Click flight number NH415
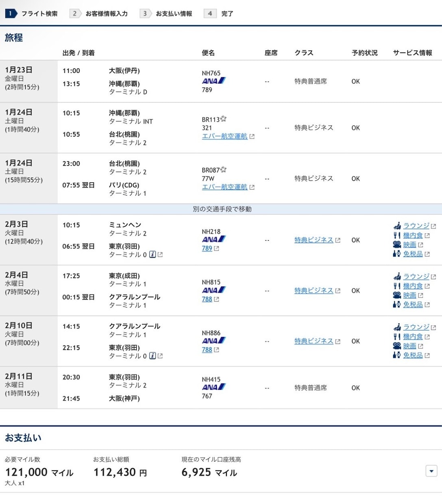Viewport: 442px width, 504px height. [x=211, y=379]
